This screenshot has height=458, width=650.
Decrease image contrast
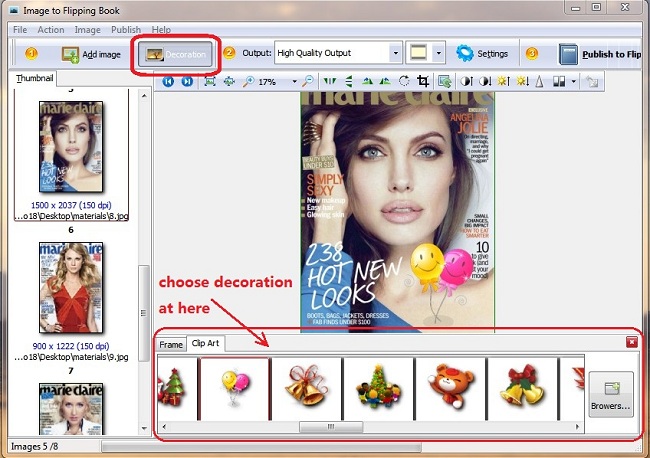(x=485, y=81)
